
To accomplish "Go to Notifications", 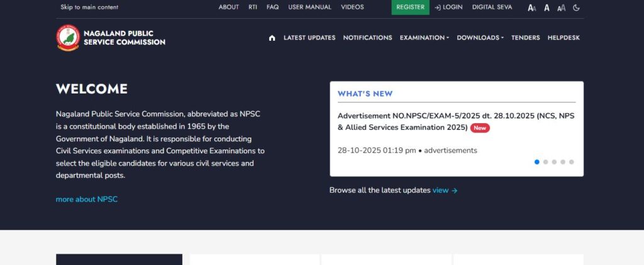I will pyautogui.click(x=367, y=38).
